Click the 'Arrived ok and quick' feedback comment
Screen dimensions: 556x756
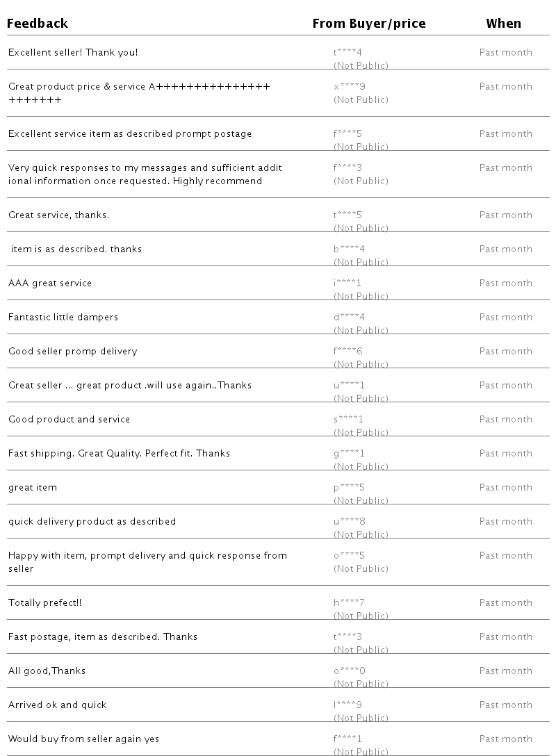click(x=57, y=705)
